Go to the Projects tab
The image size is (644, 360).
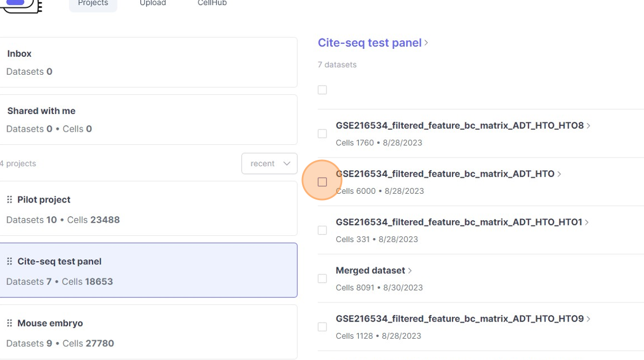(93, 3)
